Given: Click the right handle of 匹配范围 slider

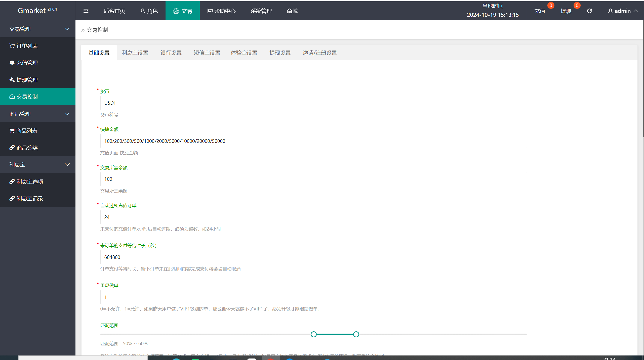Looking at the screenshot, I should pos(356,334).
